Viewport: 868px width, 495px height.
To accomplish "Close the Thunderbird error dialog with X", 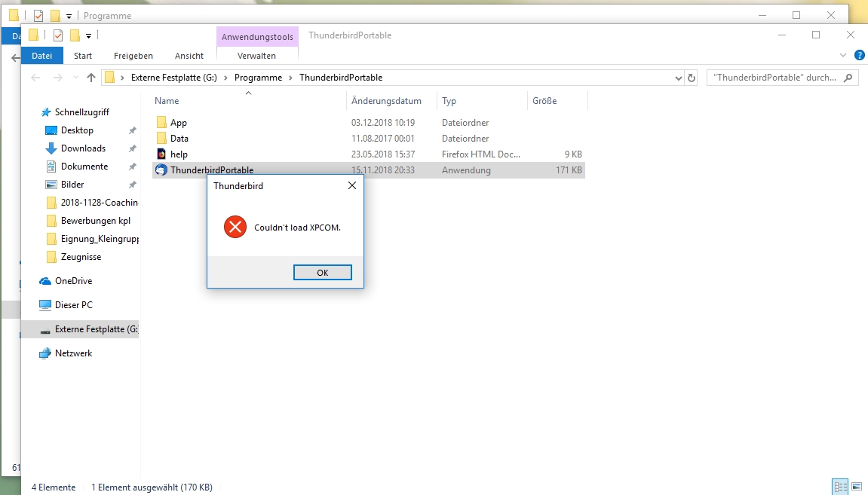I will click(351, 186).
